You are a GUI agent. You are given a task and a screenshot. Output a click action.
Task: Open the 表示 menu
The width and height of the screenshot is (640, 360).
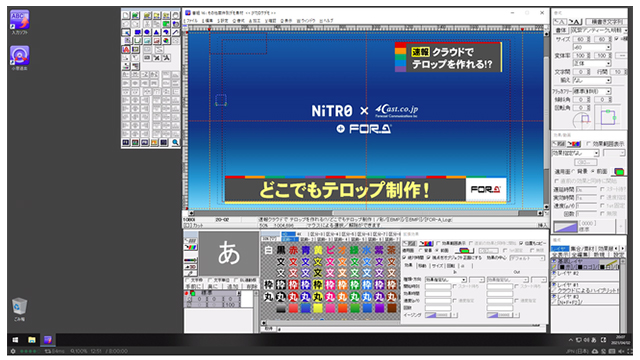287,20
